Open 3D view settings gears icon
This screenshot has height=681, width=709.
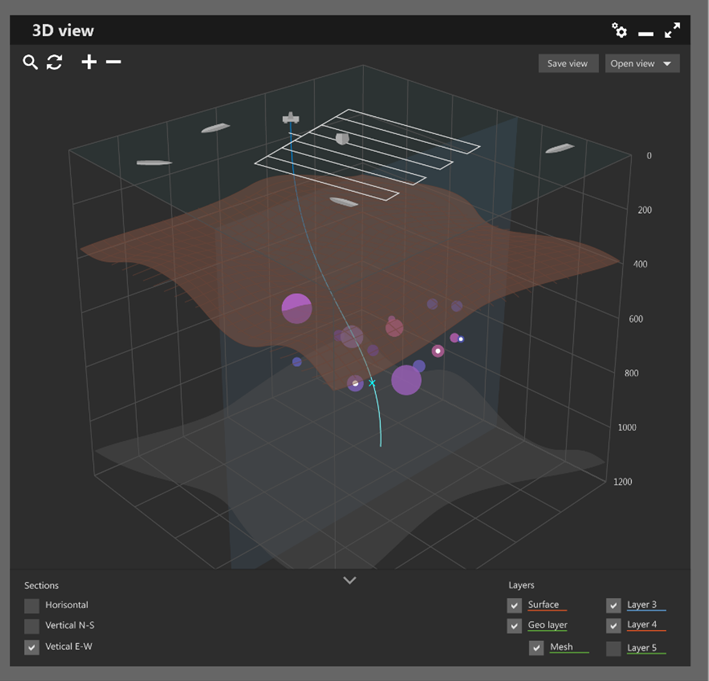[x=619, y=30]
